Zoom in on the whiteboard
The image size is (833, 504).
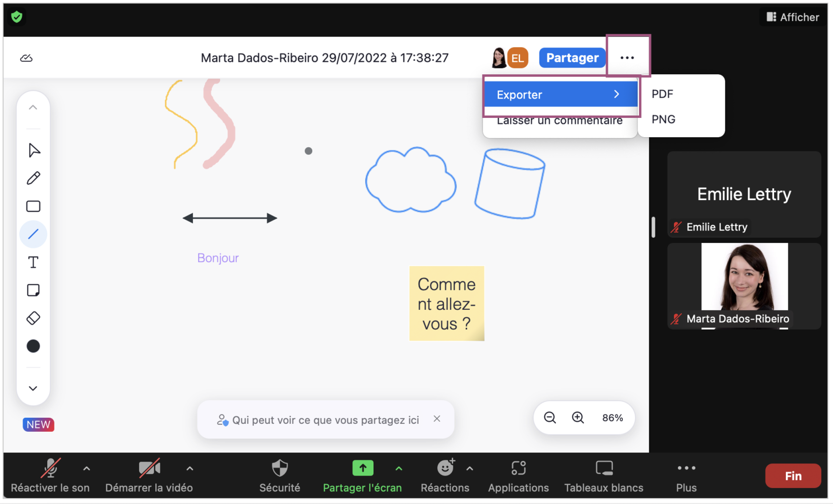tap(578, 418)
